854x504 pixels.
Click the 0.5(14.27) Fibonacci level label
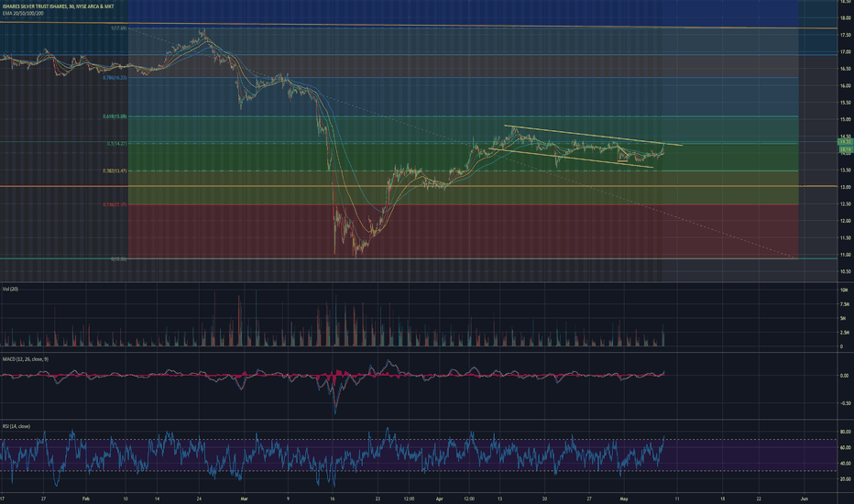pos(117,143)
